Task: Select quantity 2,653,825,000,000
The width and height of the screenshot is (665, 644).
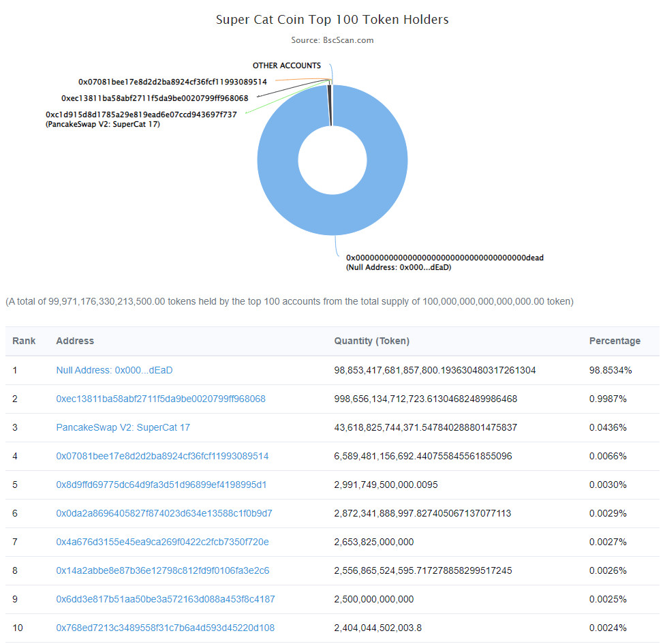Action: 373,542
